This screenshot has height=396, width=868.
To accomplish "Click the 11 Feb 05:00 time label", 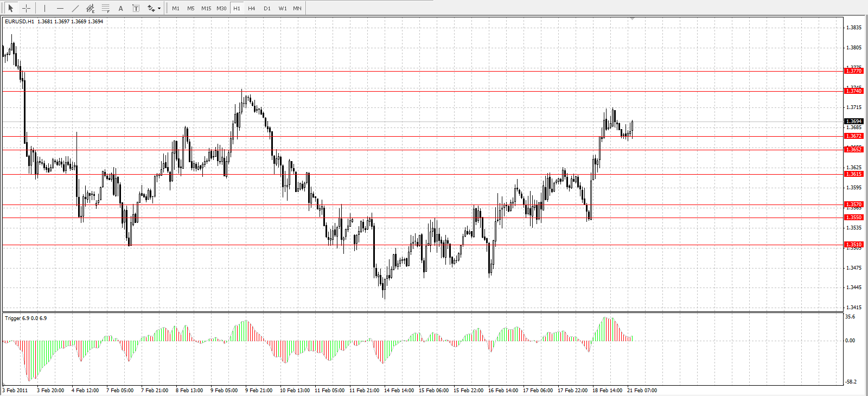I will point(329,391).
